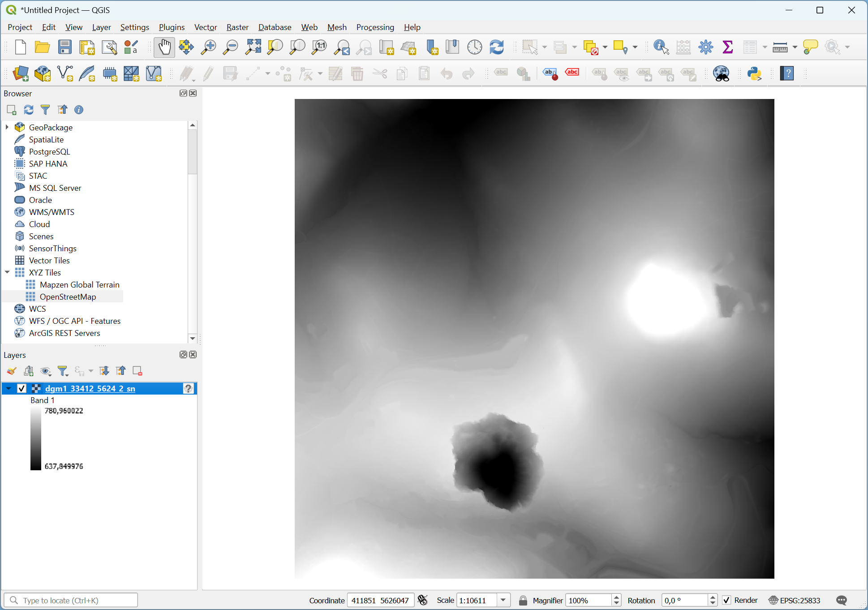Open Temporal Controller clock icon
The image size is (868, 610).
click(474, 47)
